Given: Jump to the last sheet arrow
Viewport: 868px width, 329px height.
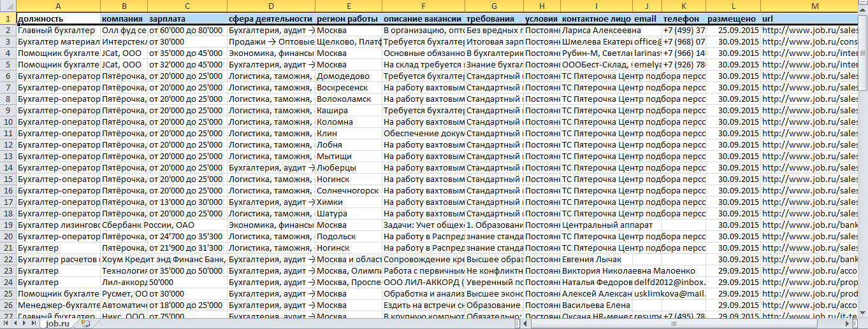Looking at the screenshot, I should 34,323.
